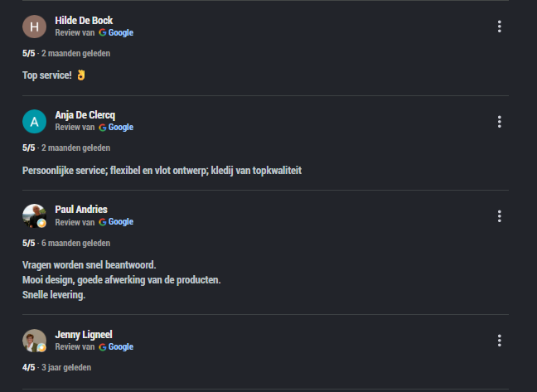Open more options for Paul Andries review
537x392 pixels.
pos(500,216)
